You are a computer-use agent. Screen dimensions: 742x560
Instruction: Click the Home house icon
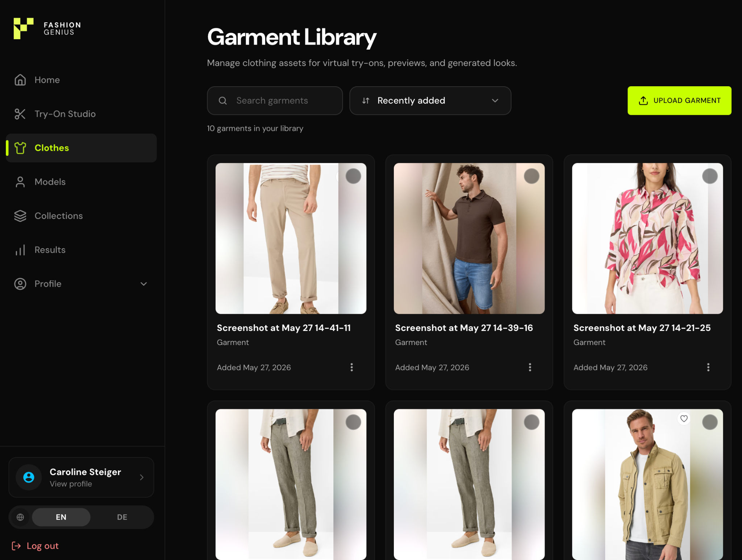(x=20, y=80)
